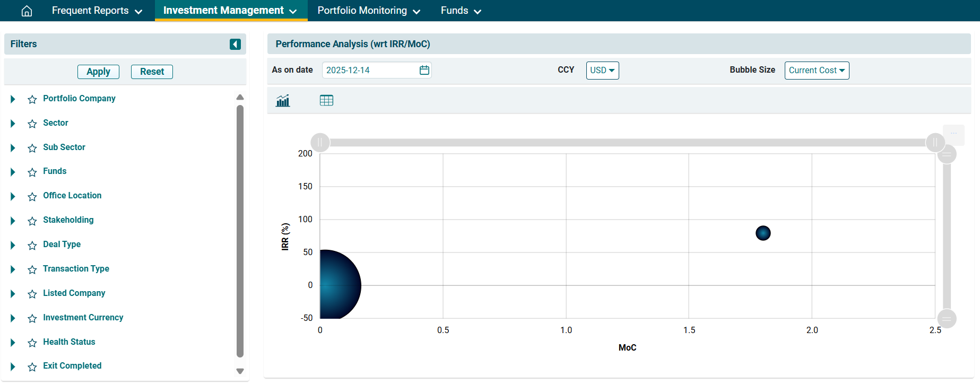
Task: Open the calendar date picker icon
Action: (x=424, y=70)
